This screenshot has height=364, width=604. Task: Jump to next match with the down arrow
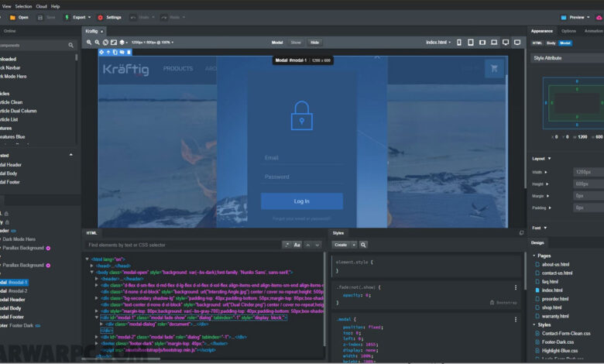coord(317,245)
